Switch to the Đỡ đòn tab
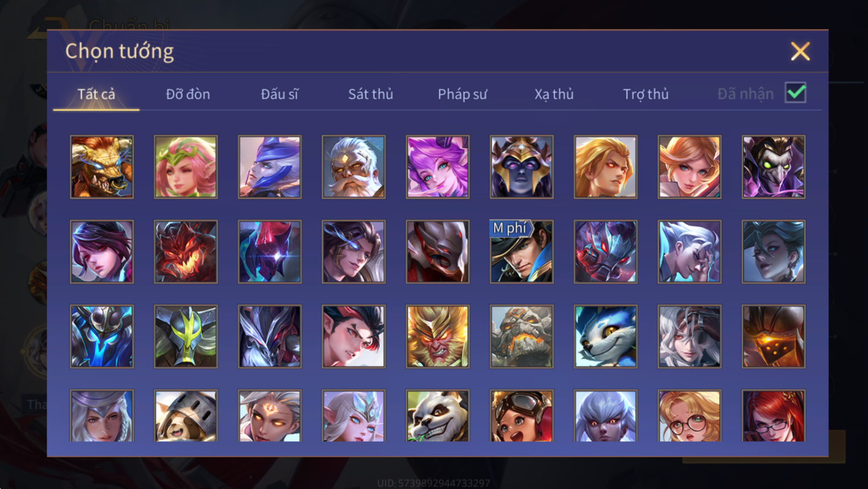Screen dimensions: 868x489 188,94
